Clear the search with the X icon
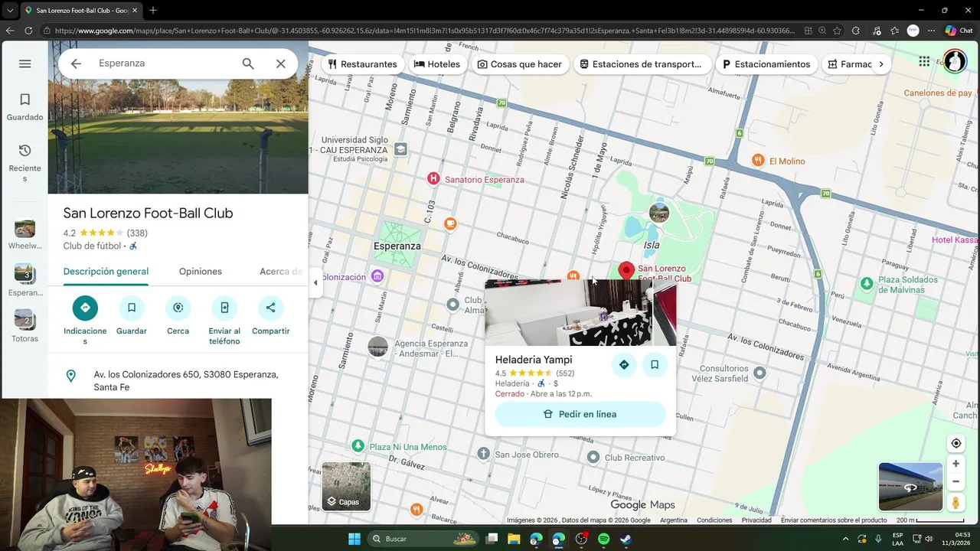Viewport: 980px width, 551px height. [x=281, y=64]
